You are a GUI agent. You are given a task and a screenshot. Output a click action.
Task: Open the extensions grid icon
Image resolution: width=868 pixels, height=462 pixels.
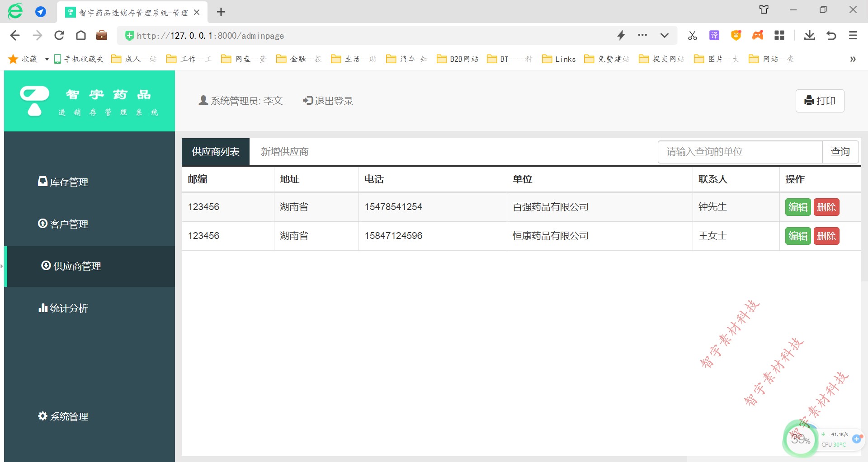(779, 35)
